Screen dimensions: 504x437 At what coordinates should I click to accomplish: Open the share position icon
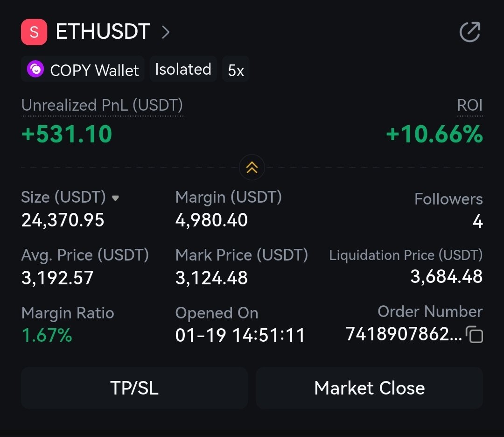[x=469, y=32]
